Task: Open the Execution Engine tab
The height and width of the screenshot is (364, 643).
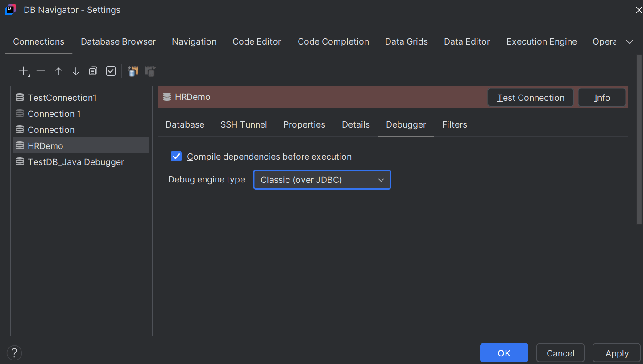Action: coord(542,42)
